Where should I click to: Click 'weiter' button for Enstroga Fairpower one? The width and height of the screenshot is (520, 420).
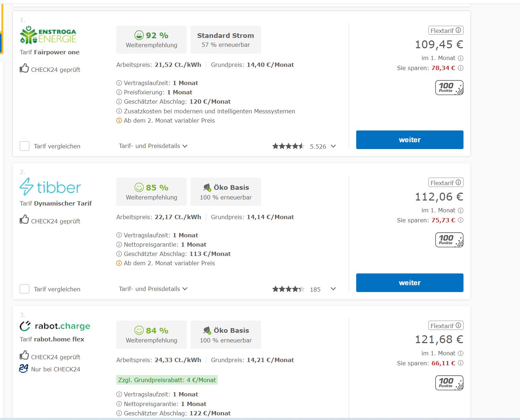click(409, 140)
